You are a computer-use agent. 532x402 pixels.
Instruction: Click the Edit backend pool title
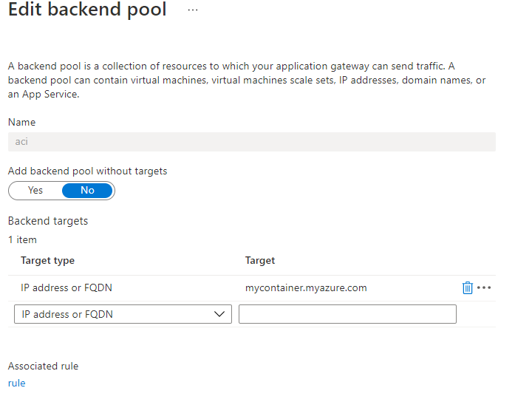(x=87, y=10)
